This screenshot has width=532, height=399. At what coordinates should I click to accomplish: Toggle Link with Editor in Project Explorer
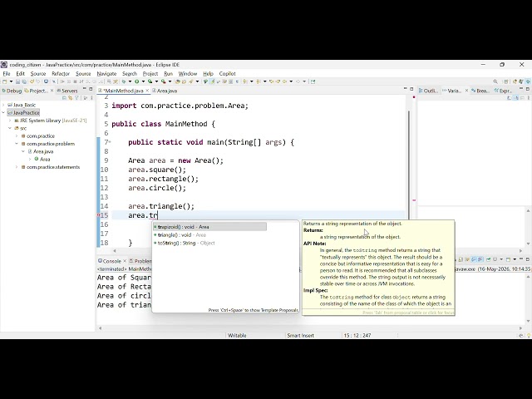point(70,98)
